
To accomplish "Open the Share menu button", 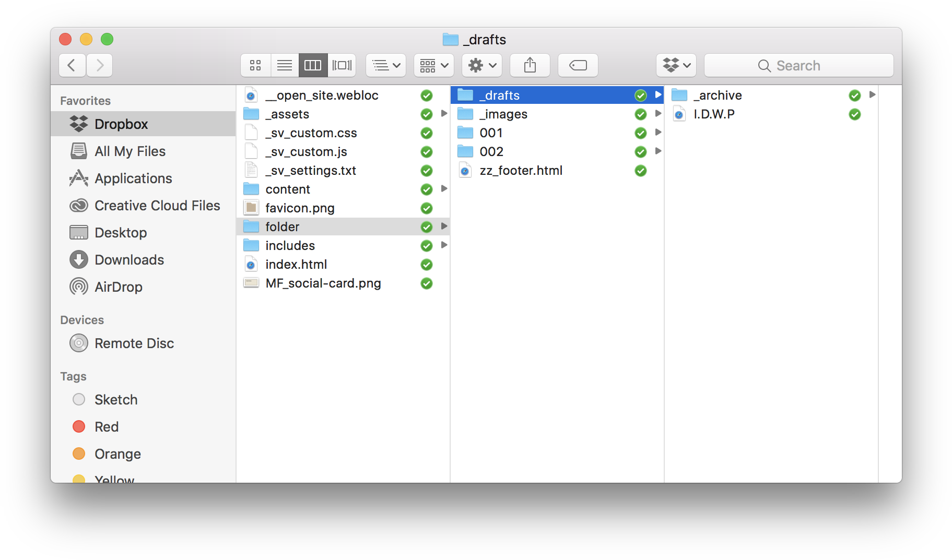I will click(x=530, y=65).
